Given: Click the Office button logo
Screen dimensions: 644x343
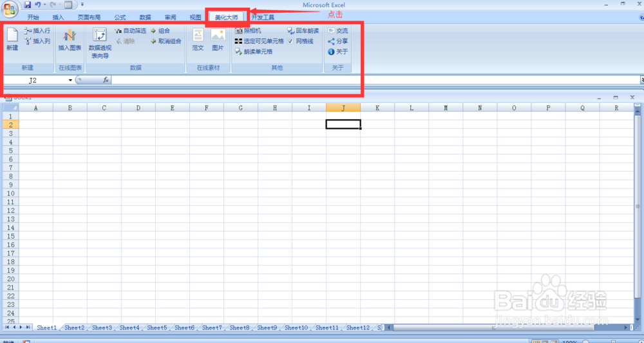Looking at the screenshot, I should pos(10,10).
